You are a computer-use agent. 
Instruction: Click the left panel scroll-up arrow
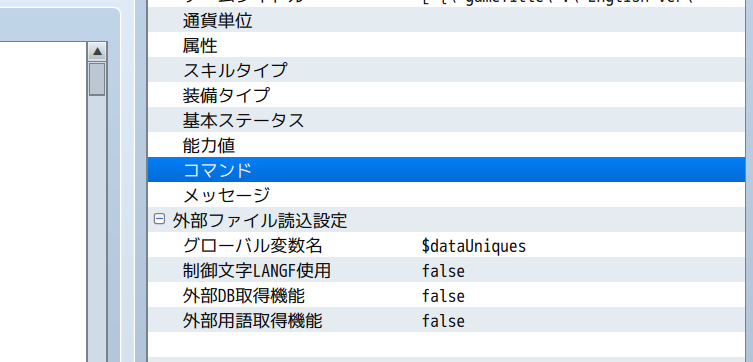(x=97, y=51)
